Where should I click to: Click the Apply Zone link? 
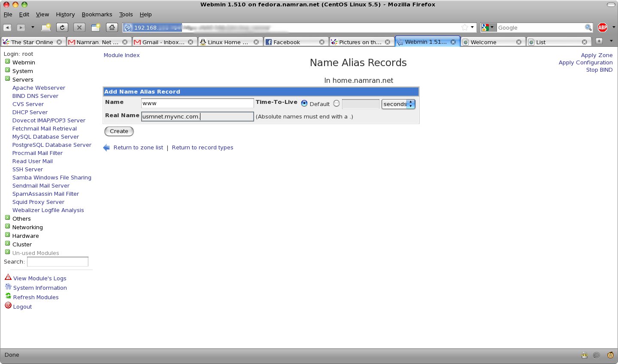(x=597, y=55)
